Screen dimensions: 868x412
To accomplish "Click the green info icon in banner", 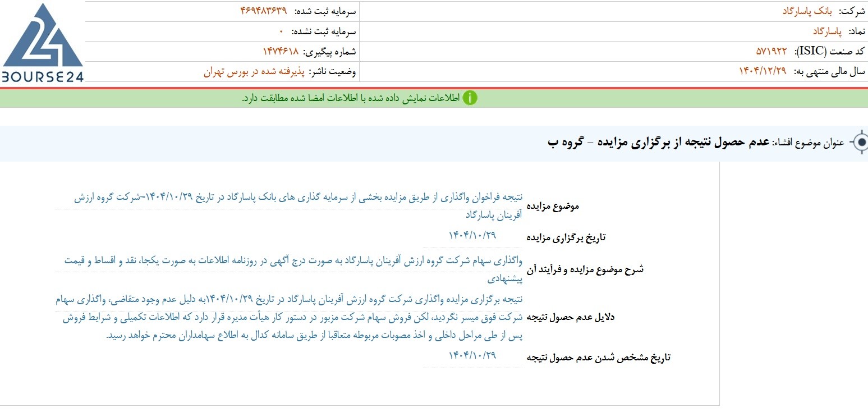I will 470,98.
